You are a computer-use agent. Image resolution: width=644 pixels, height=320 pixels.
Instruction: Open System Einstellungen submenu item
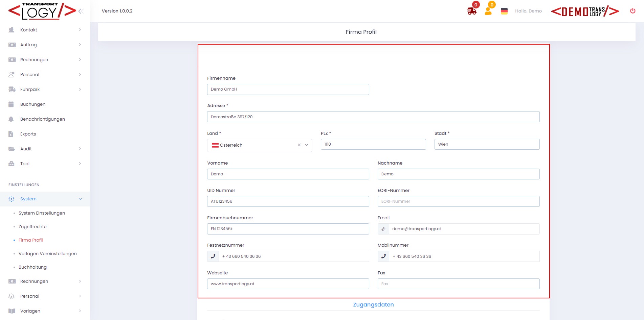coord(42,213)
